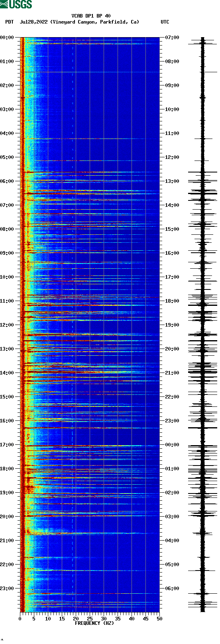This screenshot has width=220, height=644.
Task: Click the 23:00 UTC time label
Action: pos(172,421)
